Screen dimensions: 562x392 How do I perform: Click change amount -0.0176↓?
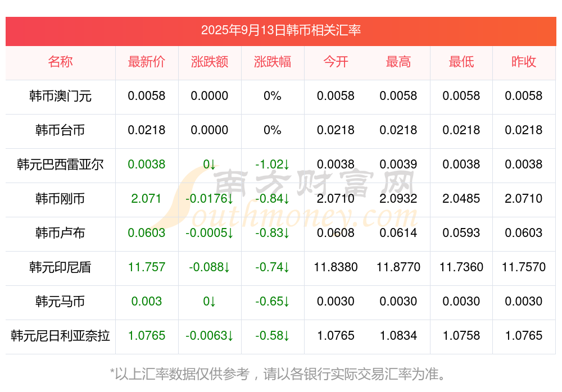pos(210,198)
